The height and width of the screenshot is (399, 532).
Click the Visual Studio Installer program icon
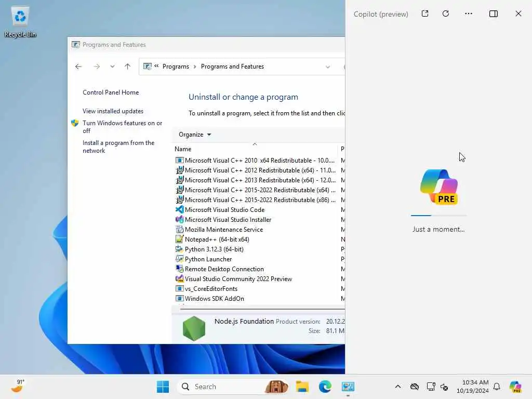179,220
